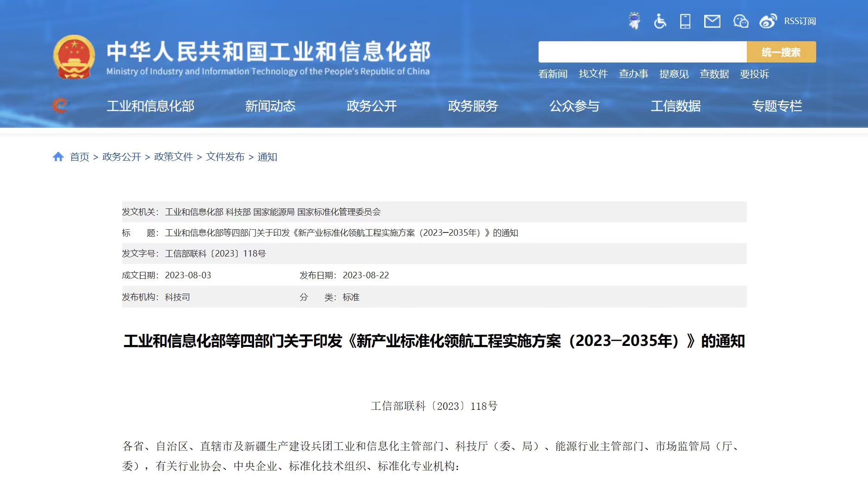Click the home icon in breadcrumb

click(x=58, y=157)
